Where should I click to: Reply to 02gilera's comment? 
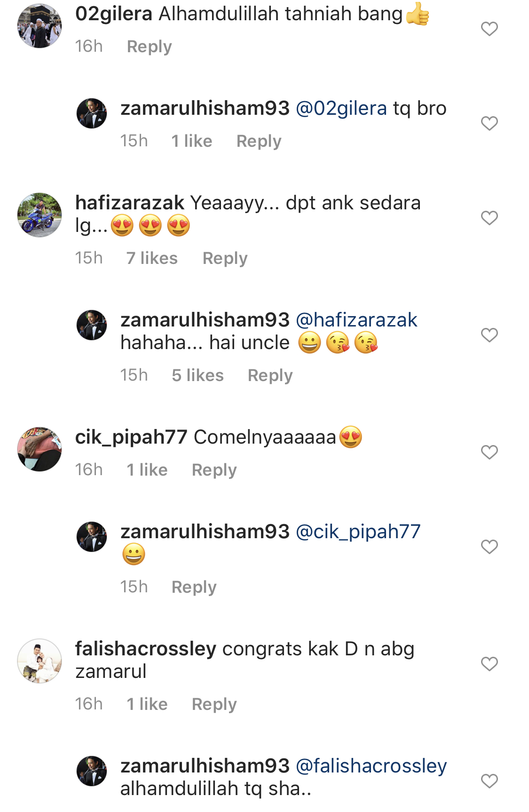coord(150,47)
